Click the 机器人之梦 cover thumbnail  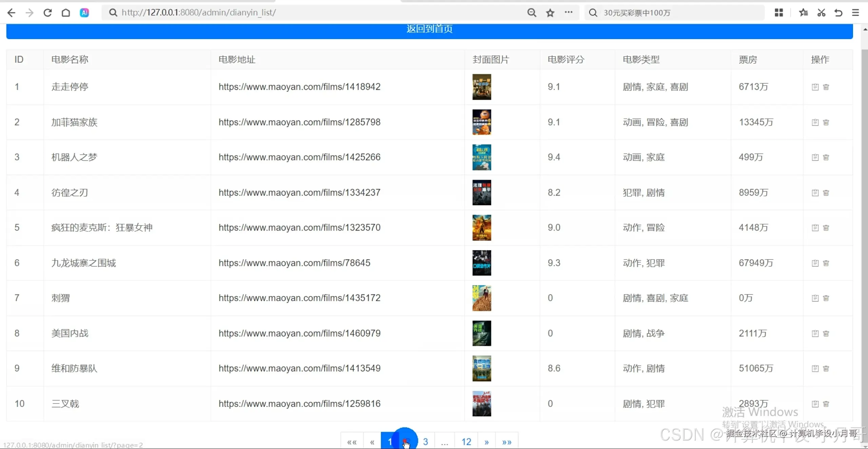click(x=481, y=157)
